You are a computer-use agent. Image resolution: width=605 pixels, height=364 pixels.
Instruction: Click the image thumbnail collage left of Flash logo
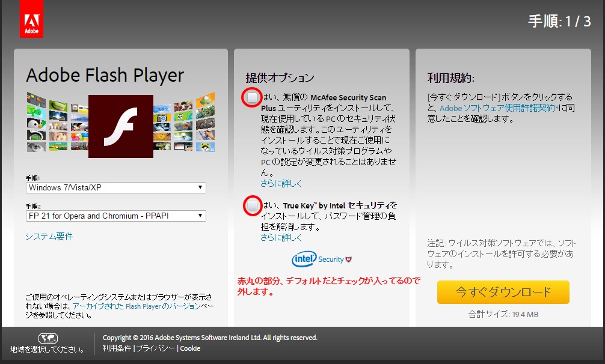(57, 123)
